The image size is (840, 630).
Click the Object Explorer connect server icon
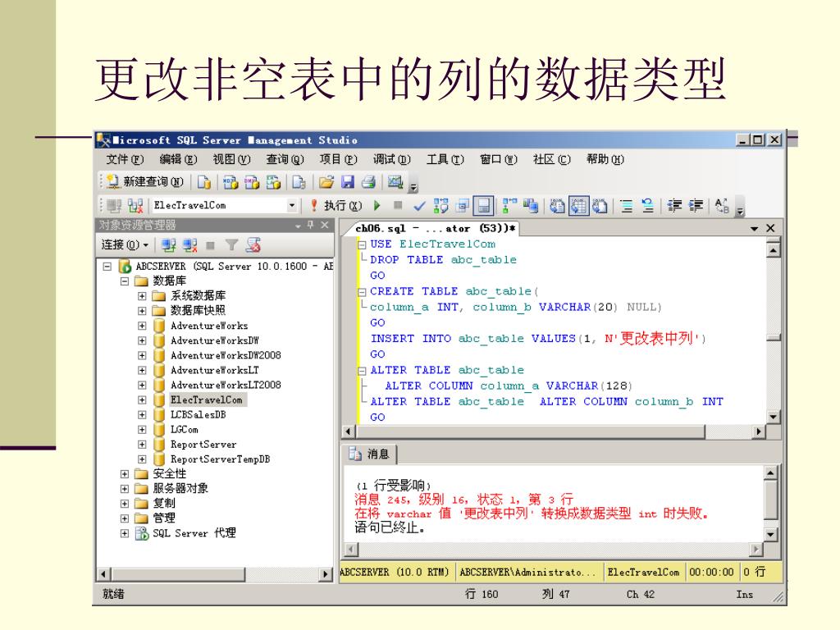click(168, 245)
